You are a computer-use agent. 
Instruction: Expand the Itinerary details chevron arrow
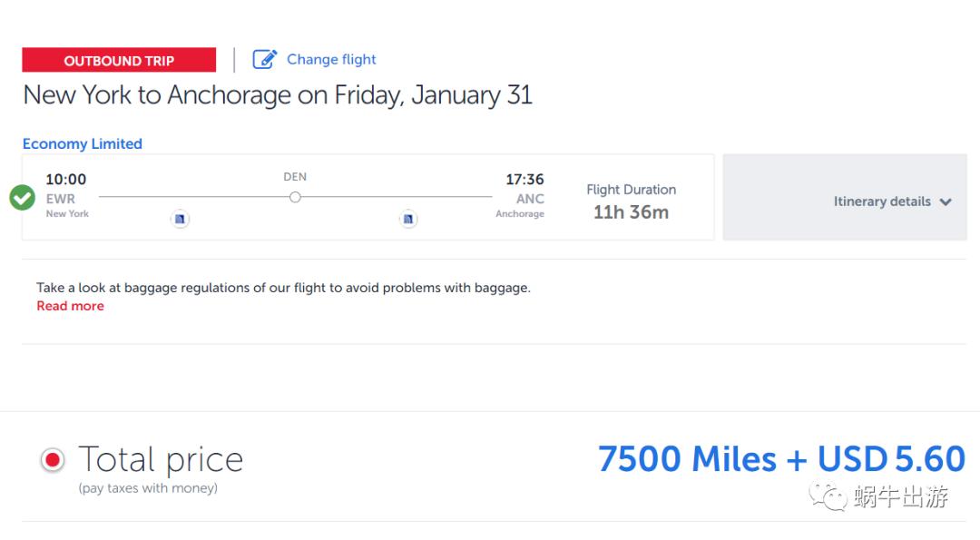946,202
